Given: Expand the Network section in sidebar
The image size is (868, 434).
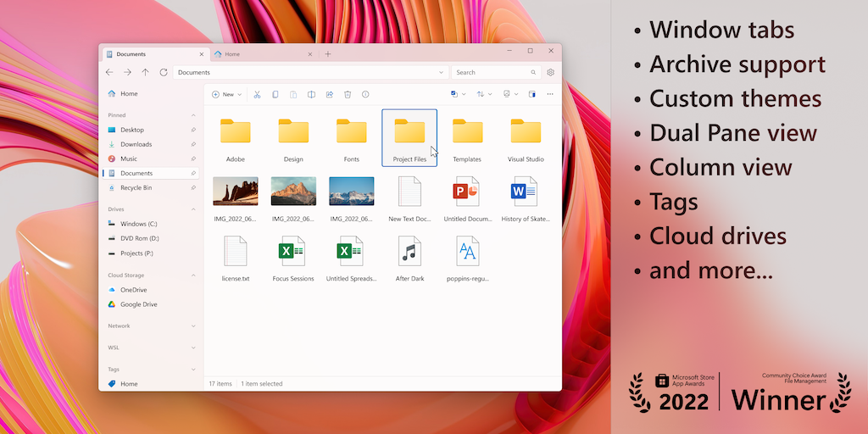Looking at the screenshot, I should pos(193,325).
